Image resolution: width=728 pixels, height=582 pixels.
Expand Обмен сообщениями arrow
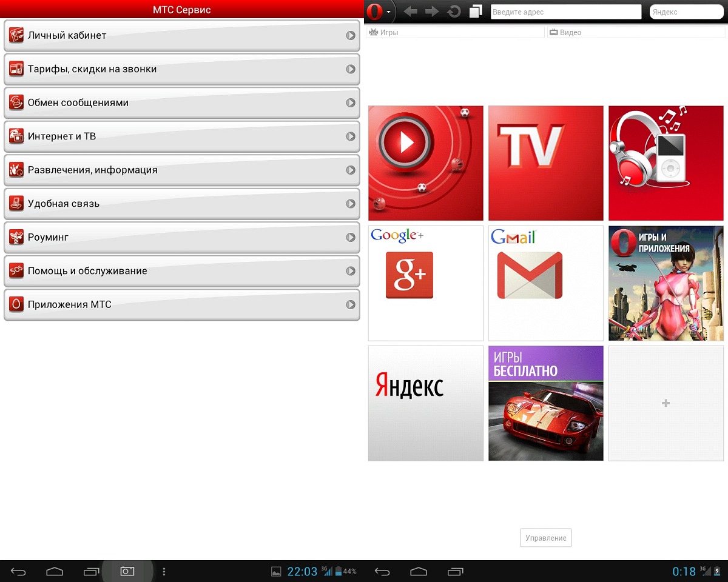coord(351,103)
